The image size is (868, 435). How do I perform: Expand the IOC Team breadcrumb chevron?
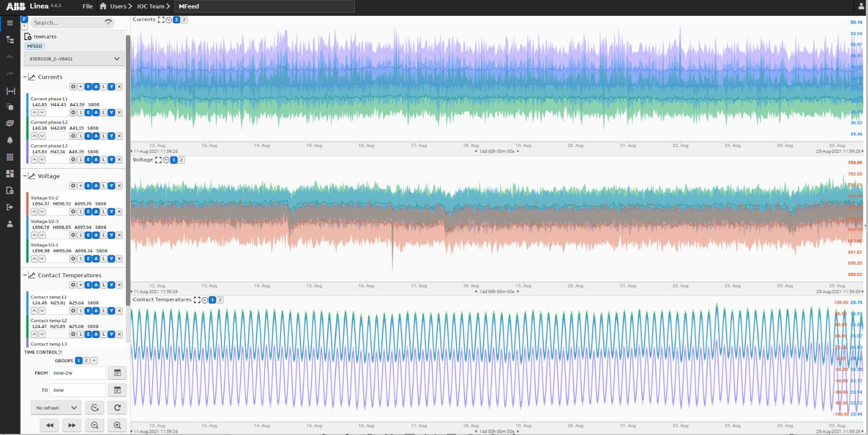(168, 7)
